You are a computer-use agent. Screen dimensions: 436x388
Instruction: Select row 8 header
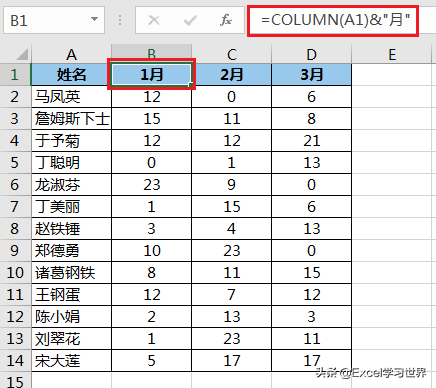[x=15, y=229]
